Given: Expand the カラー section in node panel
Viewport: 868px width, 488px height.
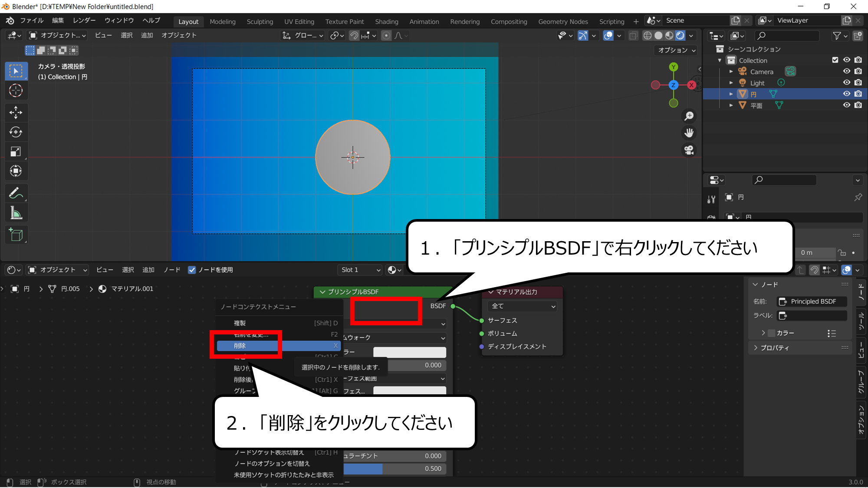Looking at the screenshot, I should 763,333.
